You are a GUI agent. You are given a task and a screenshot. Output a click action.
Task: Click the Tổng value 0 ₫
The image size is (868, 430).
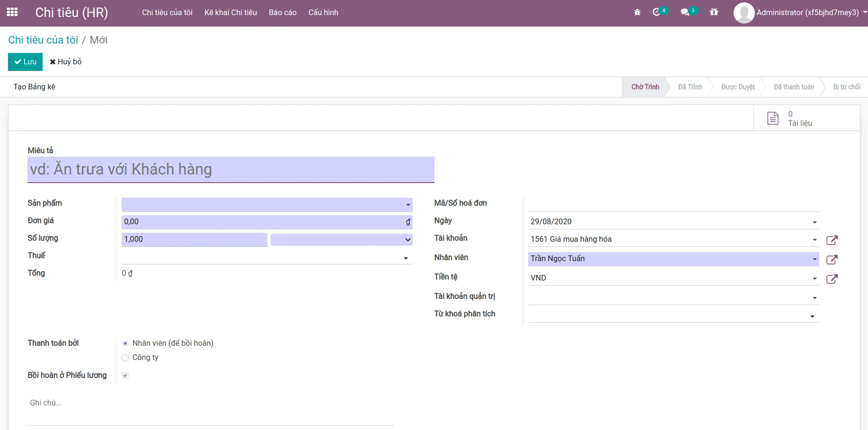pos(127,273)
